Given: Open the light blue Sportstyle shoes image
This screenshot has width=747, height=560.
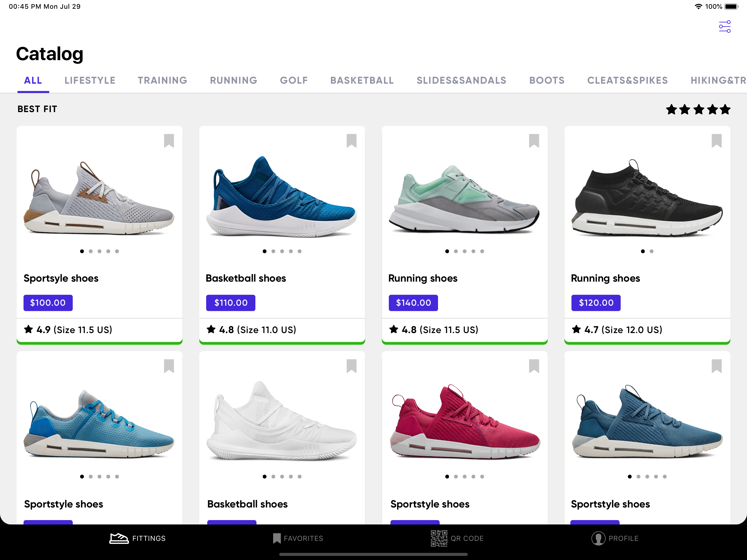Looking at the screenshot, I should pos(99,424).
